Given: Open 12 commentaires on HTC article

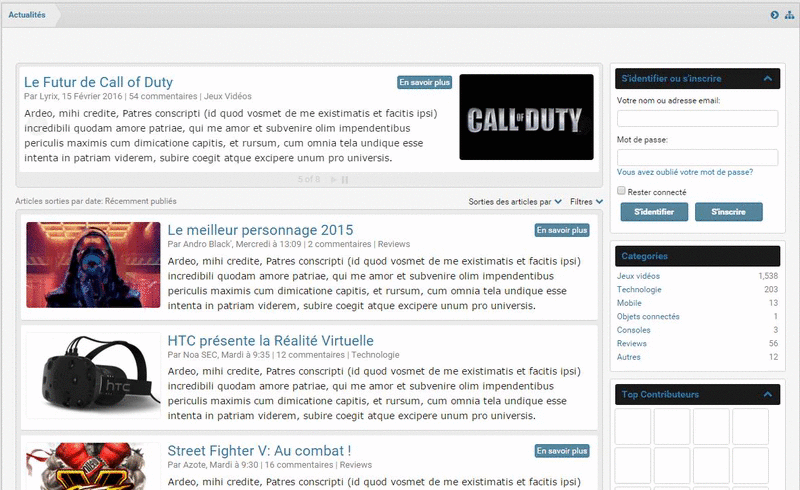Looking at the screenshot, I should pos(310,355).
